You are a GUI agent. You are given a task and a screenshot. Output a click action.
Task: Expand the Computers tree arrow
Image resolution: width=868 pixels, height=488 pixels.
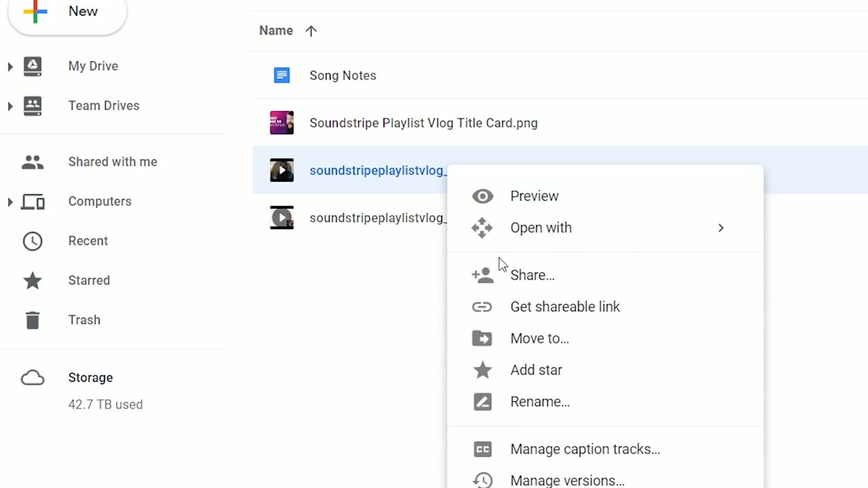click(10, 201)
